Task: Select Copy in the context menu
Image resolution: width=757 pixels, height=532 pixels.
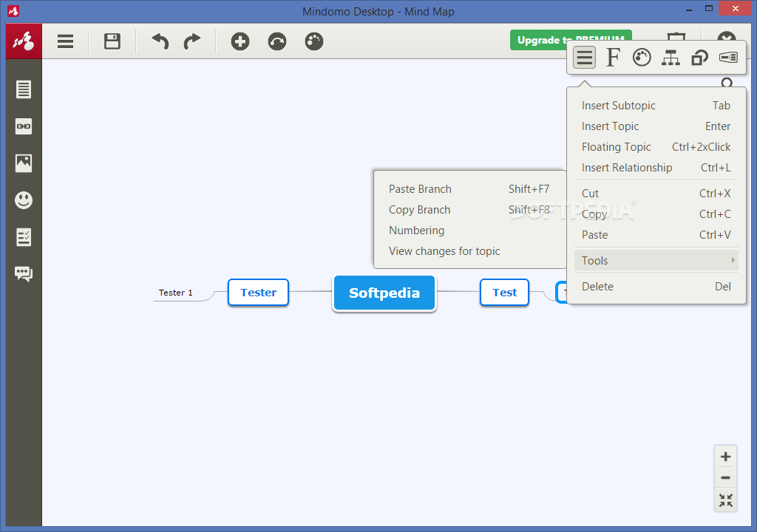Action: [x=656, y=214]
